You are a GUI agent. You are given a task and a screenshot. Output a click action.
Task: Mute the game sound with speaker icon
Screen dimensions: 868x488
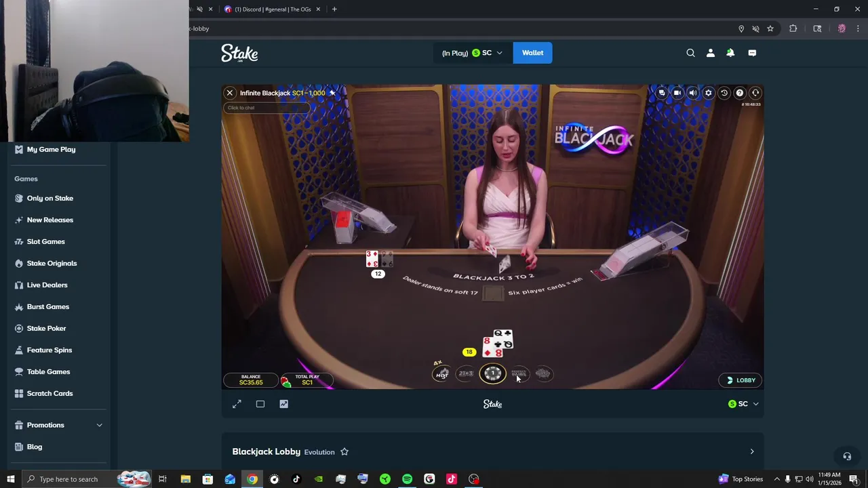click(x=692, y=93)
